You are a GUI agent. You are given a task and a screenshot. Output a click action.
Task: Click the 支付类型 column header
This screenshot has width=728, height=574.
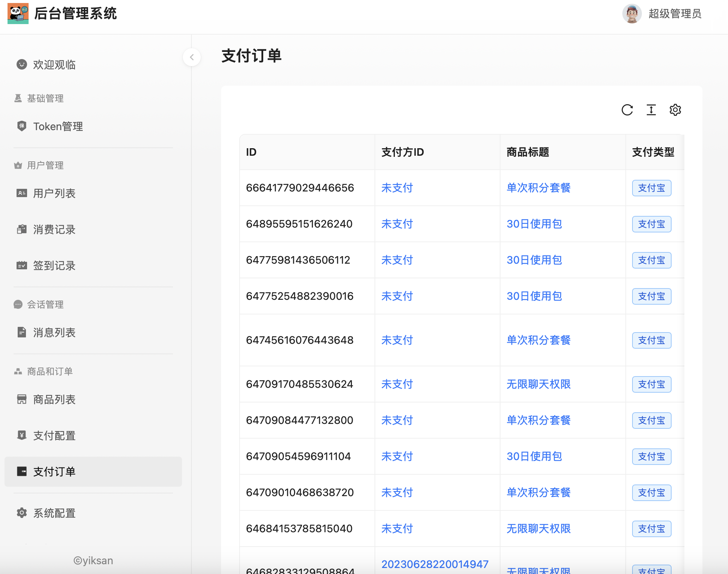pos(655,152)
